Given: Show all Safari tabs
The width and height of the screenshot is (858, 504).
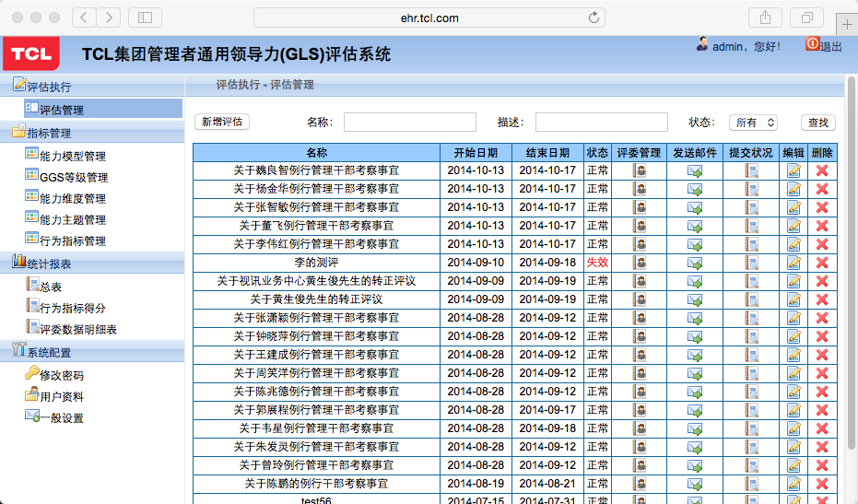Looking at the screenshot, I should coord(806,18).
